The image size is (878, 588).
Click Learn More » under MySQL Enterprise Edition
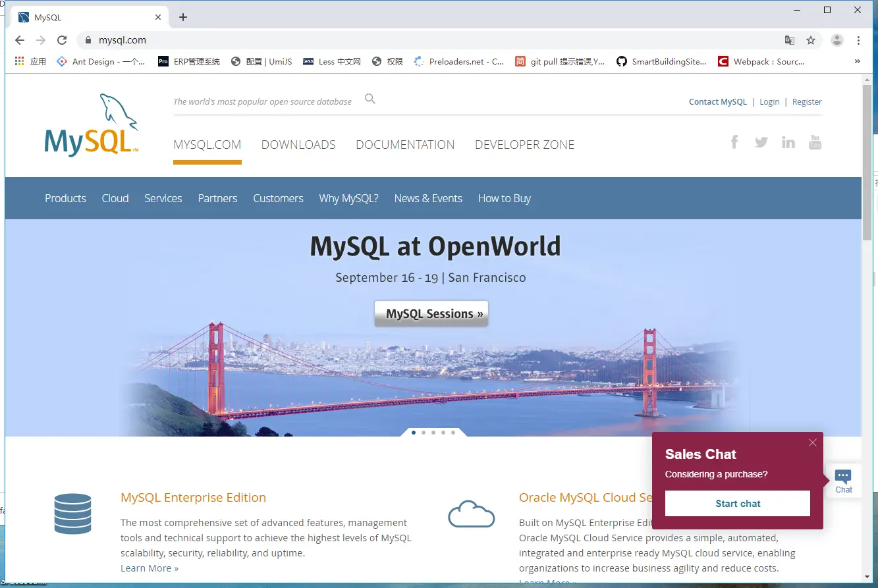click(x=150, y=568)
